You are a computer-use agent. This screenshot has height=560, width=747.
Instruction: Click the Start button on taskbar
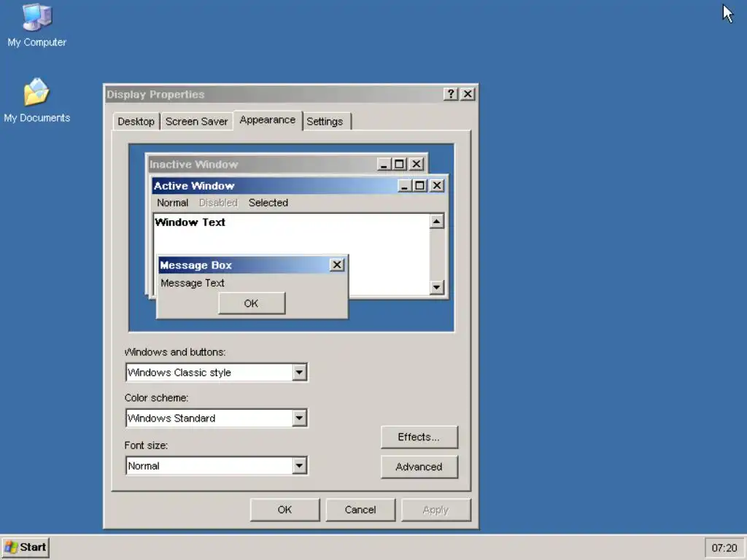(x=26, y=547)
